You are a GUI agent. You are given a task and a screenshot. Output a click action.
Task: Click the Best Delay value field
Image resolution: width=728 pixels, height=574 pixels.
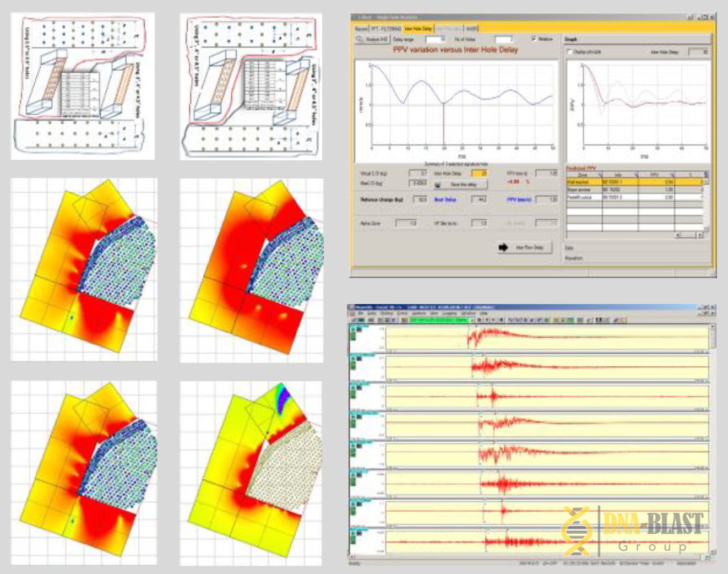(x=479, y=199)
